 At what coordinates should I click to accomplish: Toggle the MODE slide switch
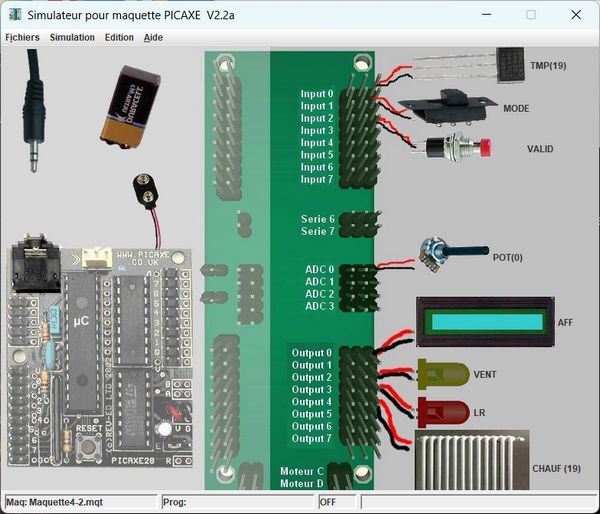(448, 104)
